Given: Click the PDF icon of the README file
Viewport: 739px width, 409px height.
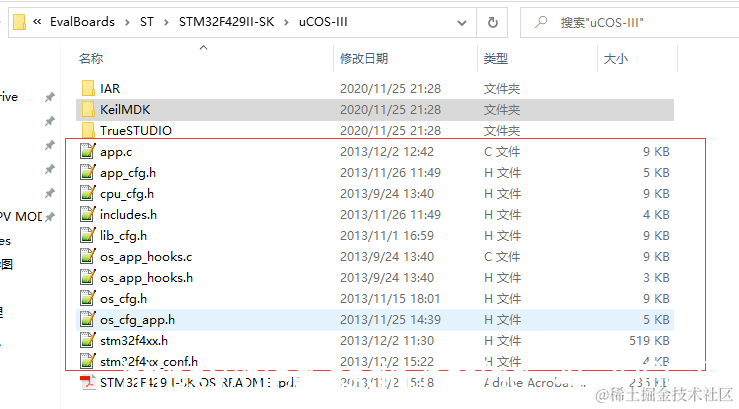Looking at the screenshot, I should 88,383.
